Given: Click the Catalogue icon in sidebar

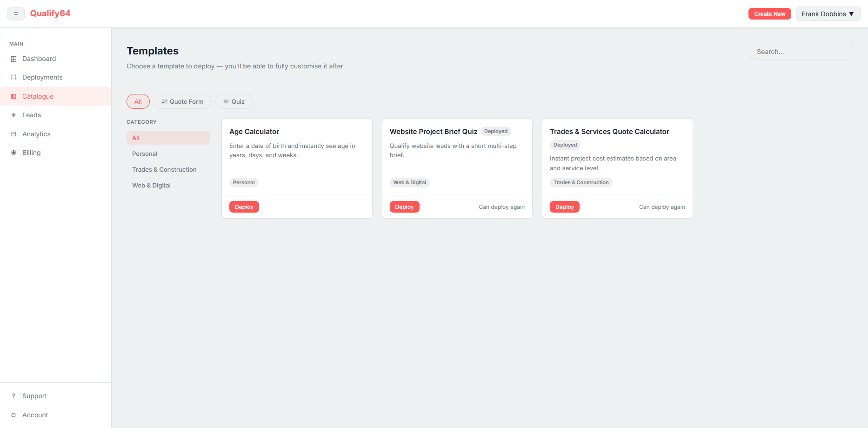Looking at the screenshot, I should click(x=13, y=96).
